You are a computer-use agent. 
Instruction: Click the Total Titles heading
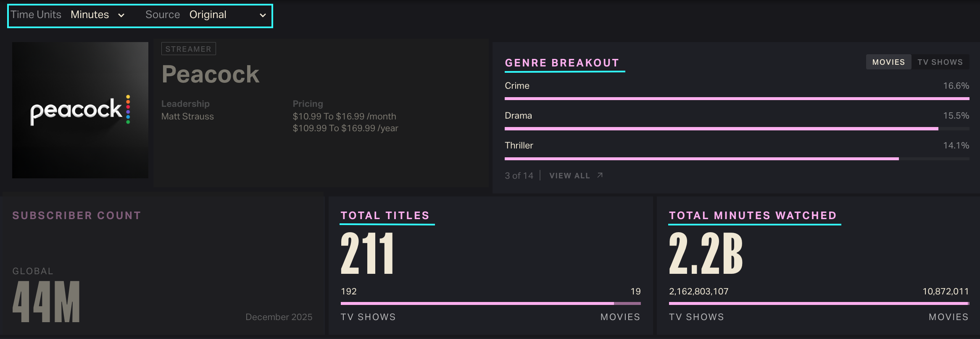click(385, 216)
